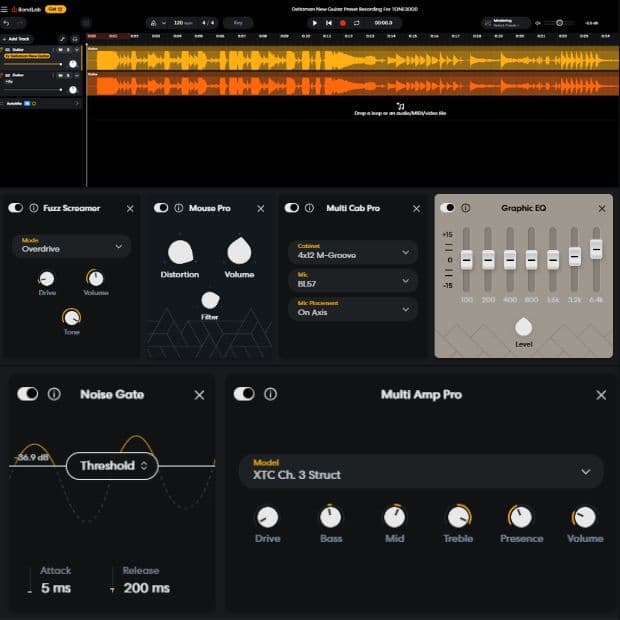Expand the AutoMix panel arrow
Screen dimensions: 620x620
[x=77, y=104]
